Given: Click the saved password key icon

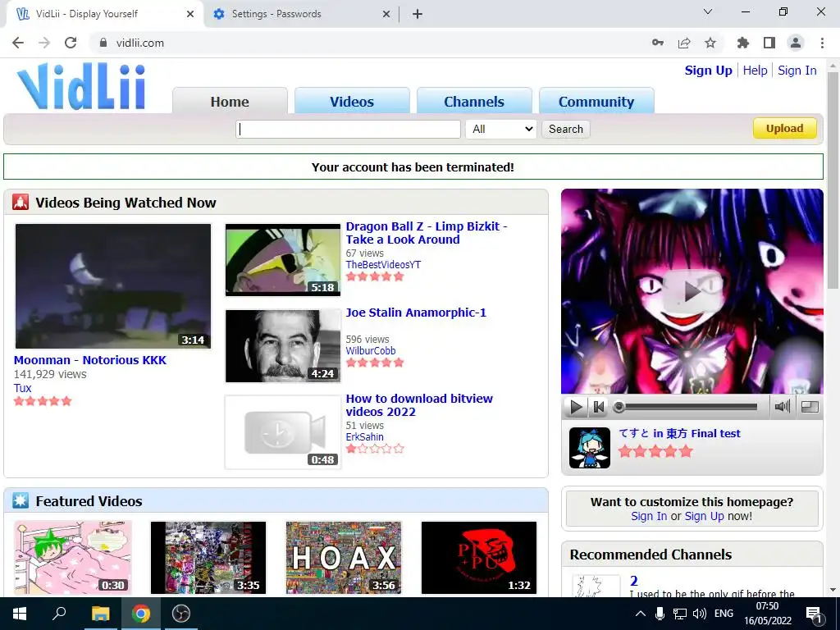Looking at the screenshot, I should coord(657,43).
